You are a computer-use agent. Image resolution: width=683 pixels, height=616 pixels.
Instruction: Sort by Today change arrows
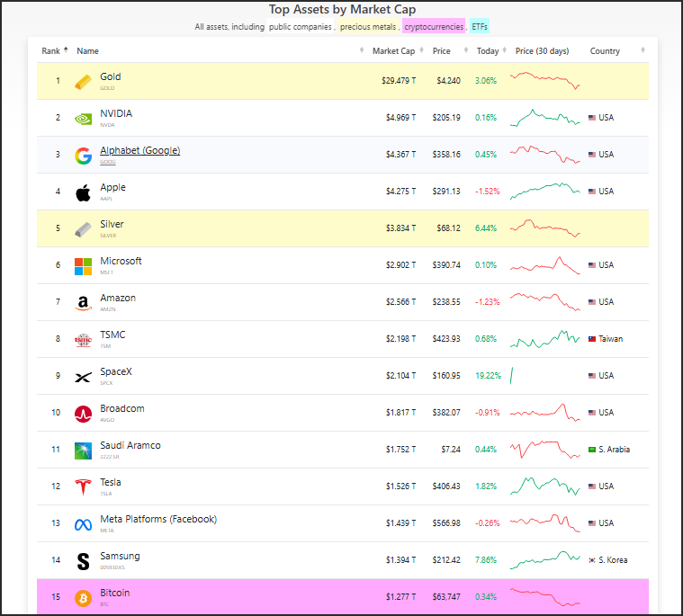coord(505,50)
